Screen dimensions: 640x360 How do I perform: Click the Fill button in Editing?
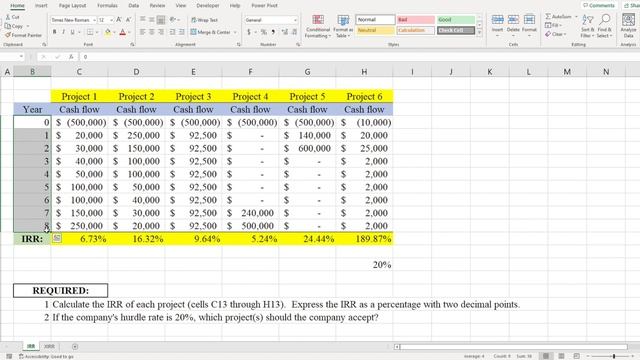pyautogui.click(x=553, y=25)
